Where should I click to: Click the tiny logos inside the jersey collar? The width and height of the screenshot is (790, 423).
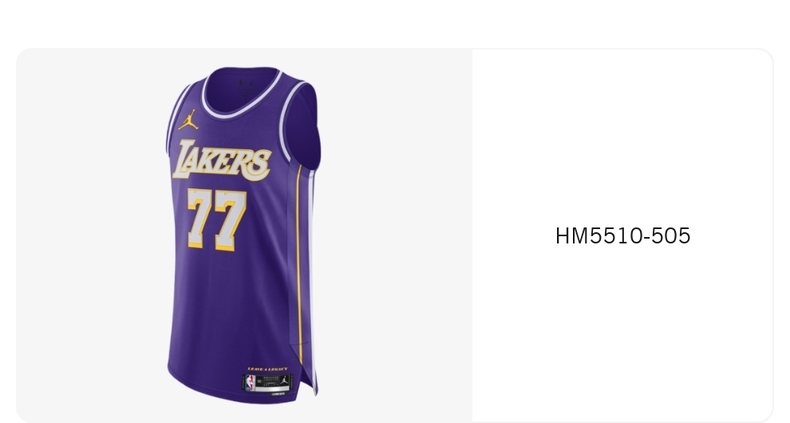coord(245,87)
